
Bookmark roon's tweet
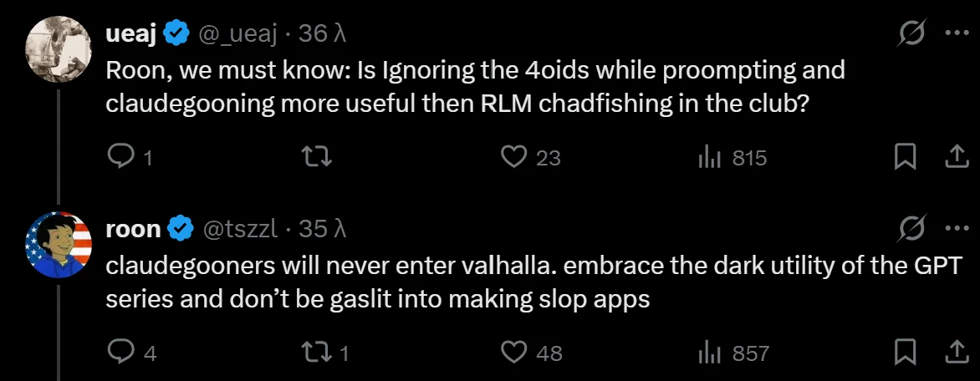(x=905, y=353)
